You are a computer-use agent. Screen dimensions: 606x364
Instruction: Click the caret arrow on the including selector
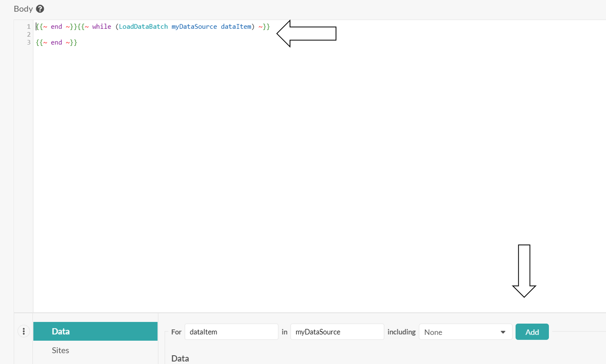[503, 332]
